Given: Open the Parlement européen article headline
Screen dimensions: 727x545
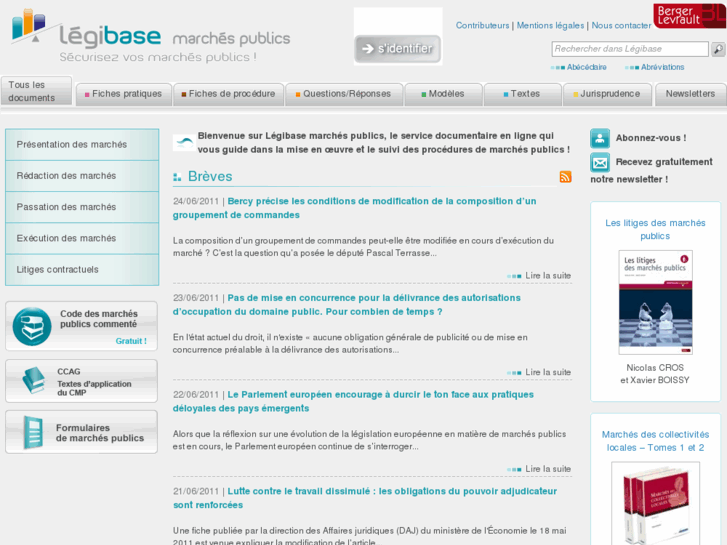Looking at the screenshot, I should click(x=353, y=402).
